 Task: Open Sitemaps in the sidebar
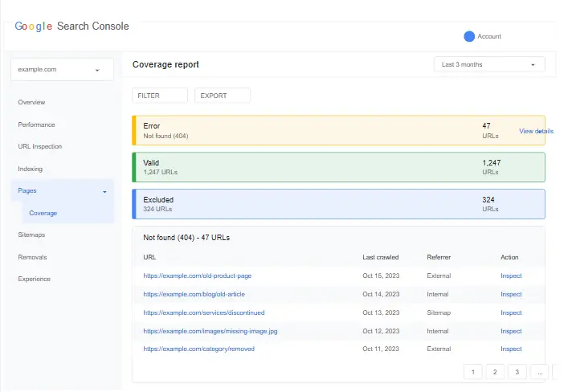(31, 235)
